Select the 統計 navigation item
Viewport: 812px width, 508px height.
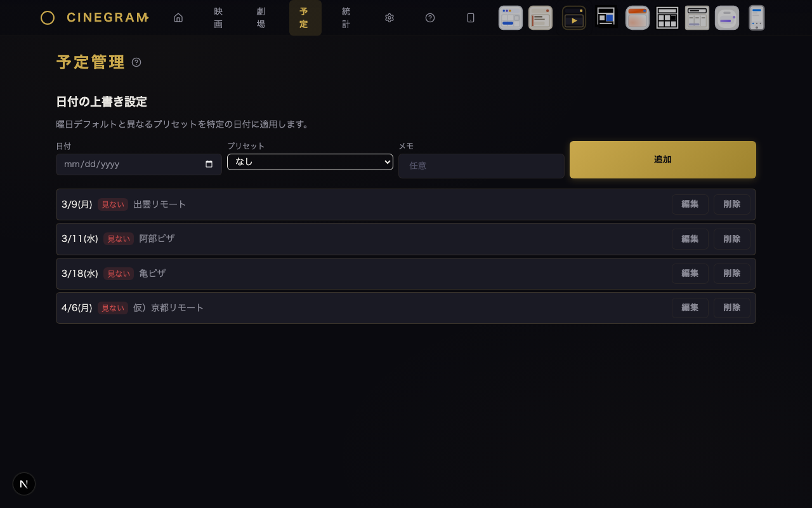coord(346,18)
